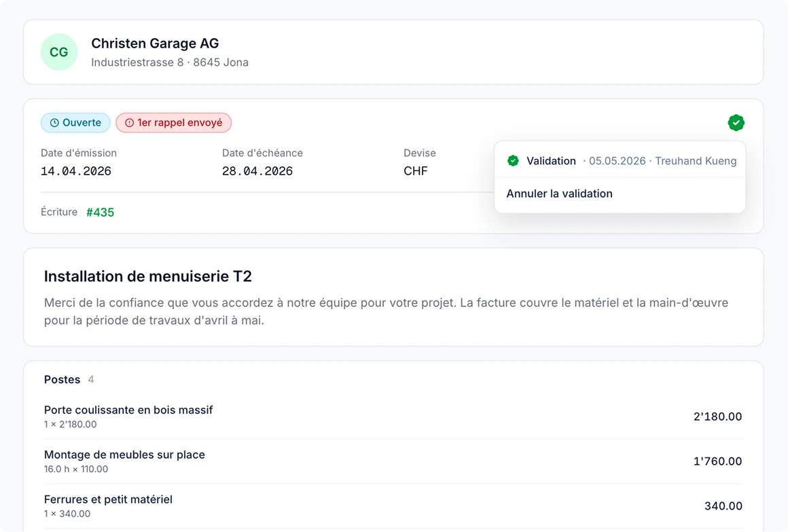Click quantity line 1 × 2'180.00
The image size is (788, 532).
70,425
